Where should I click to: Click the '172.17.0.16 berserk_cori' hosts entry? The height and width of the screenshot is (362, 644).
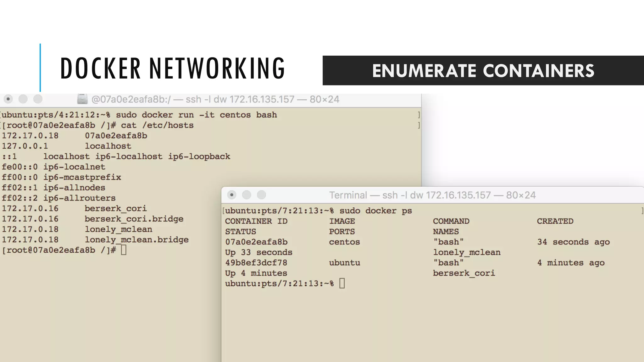tap(75, 209)
